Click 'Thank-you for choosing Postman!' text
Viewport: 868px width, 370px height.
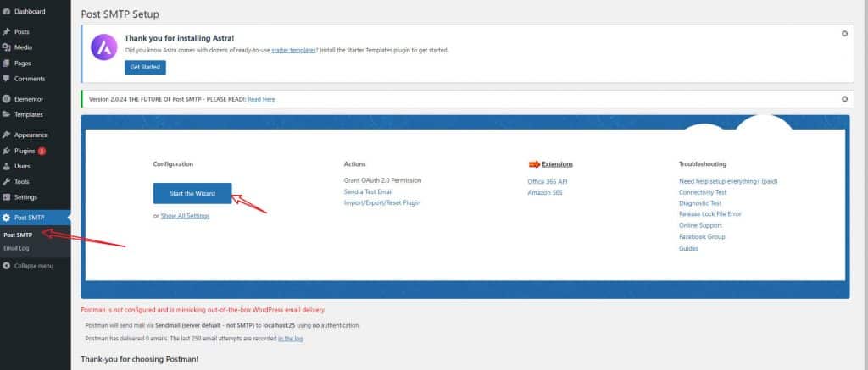[140, 360]
